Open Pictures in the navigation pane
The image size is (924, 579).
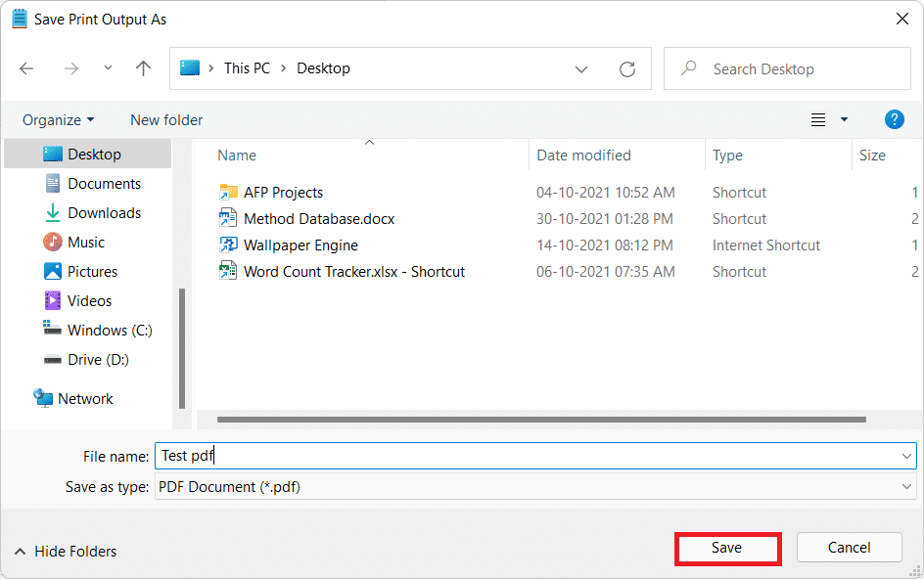(93, 272)
